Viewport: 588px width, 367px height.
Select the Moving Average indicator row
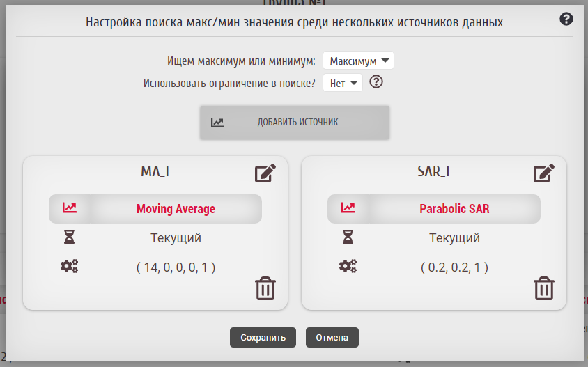(176, 209)
